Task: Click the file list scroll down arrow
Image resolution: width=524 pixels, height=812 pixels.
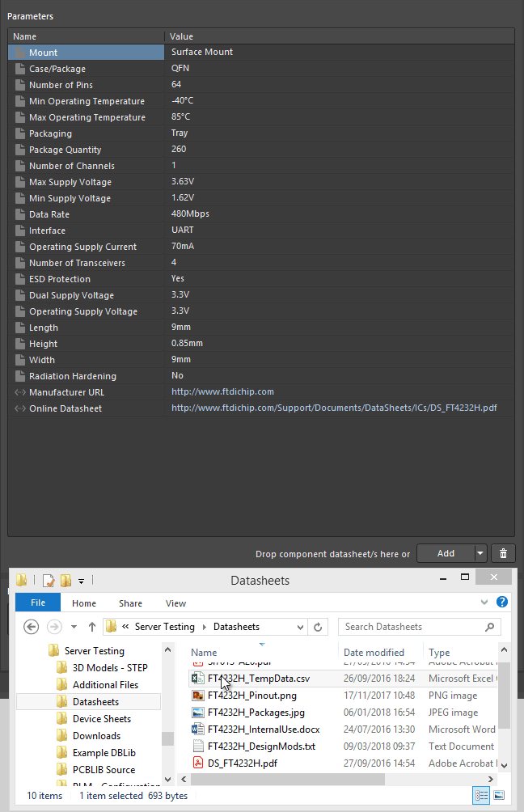Action: [x=505, y=765]
